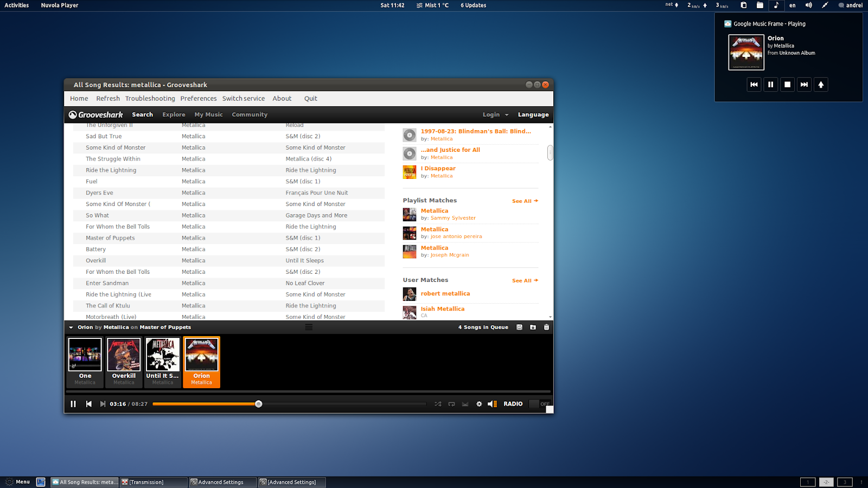This screenshot has width=868, height=488.
Task: Open robert metallica user profile
Action: 445,294
